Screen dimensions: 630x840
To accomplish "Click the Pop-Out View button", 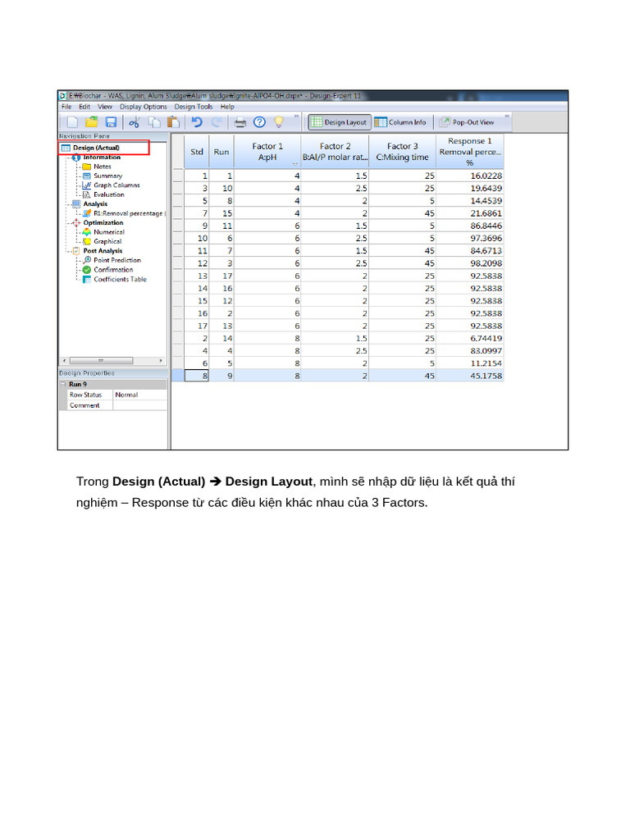I will [467, 123].
